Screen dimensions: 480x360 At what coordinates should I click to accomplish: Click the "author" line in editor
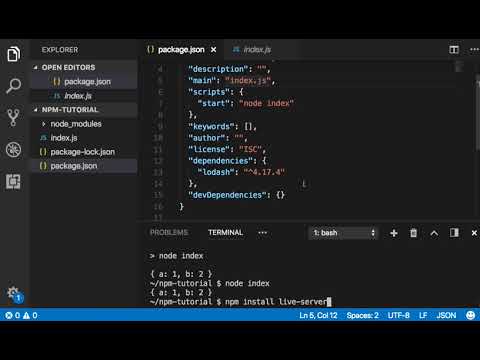(x=218, y=138)
